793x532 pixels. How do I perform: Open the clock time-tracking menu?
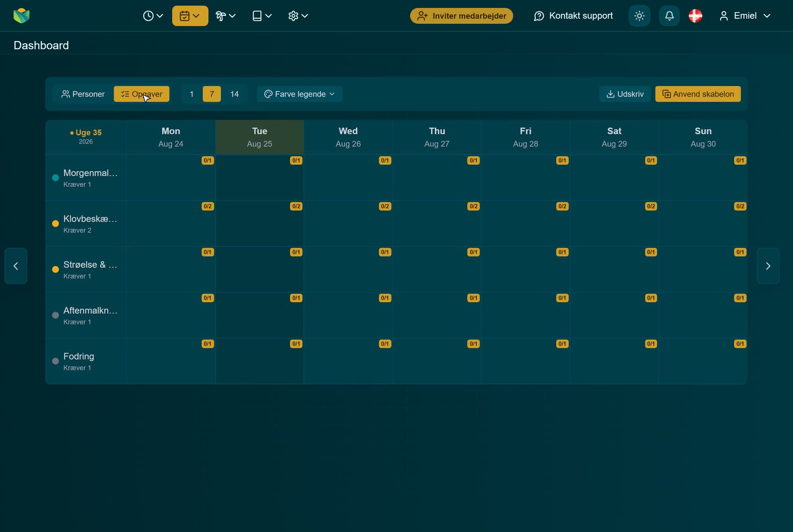153,16
